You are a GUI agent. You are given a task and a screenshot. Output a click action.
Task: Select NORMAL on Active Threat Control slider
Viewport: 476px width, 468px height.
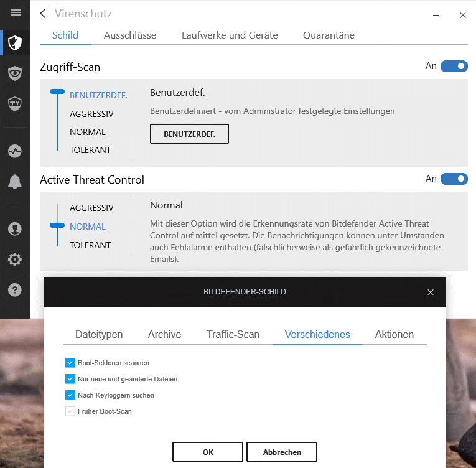pos(88,227)
